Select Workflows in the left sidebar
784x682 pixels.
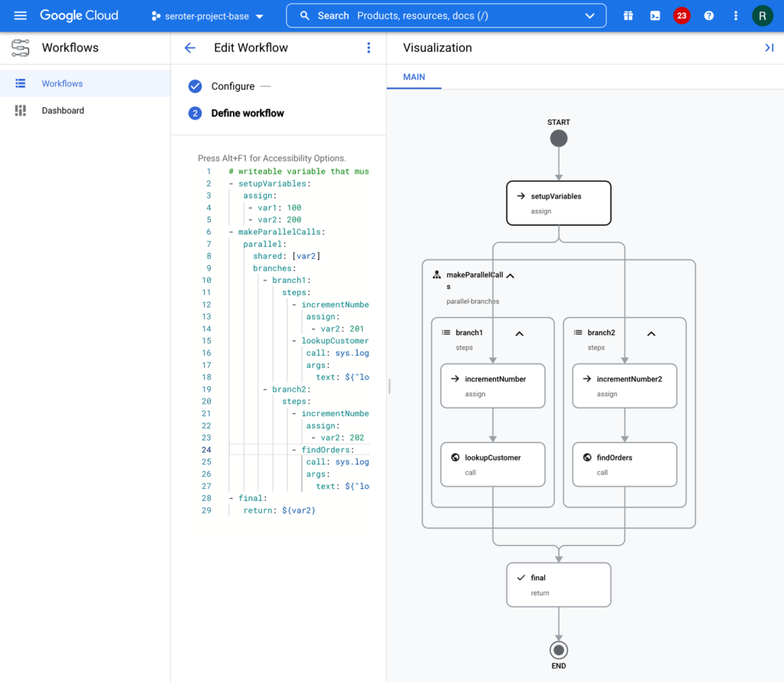pos(62,84)
